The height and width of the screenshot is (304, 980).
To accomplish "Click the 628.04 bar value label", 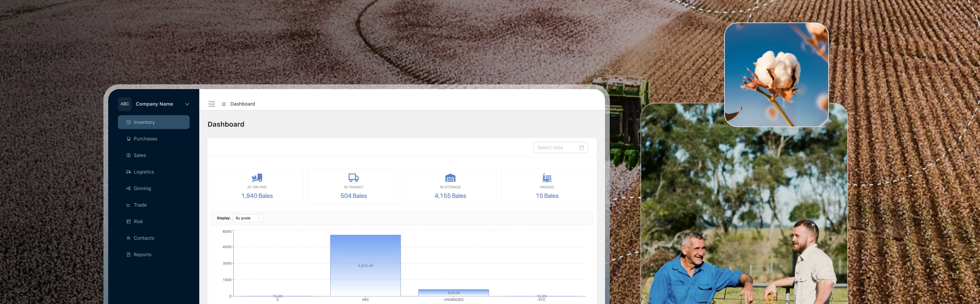I will click(x=454, y=293).
